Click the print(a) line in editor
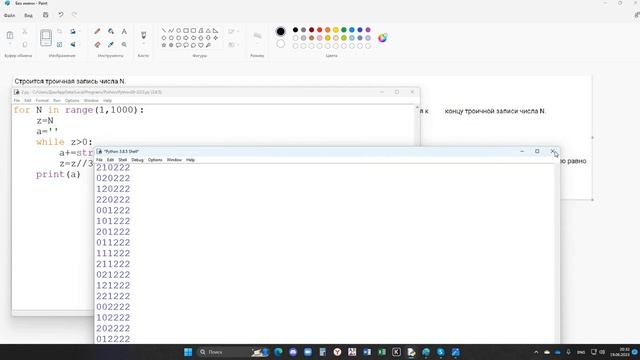 58,174
